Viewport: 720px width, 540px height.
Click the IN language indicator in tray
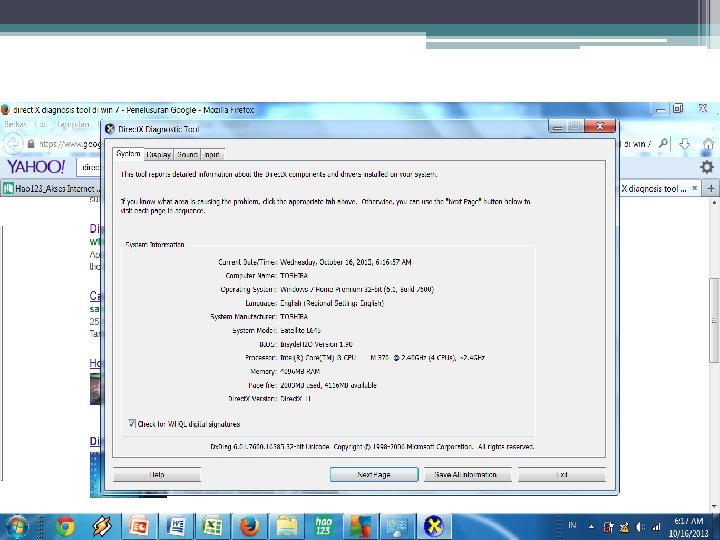[572, 525]
